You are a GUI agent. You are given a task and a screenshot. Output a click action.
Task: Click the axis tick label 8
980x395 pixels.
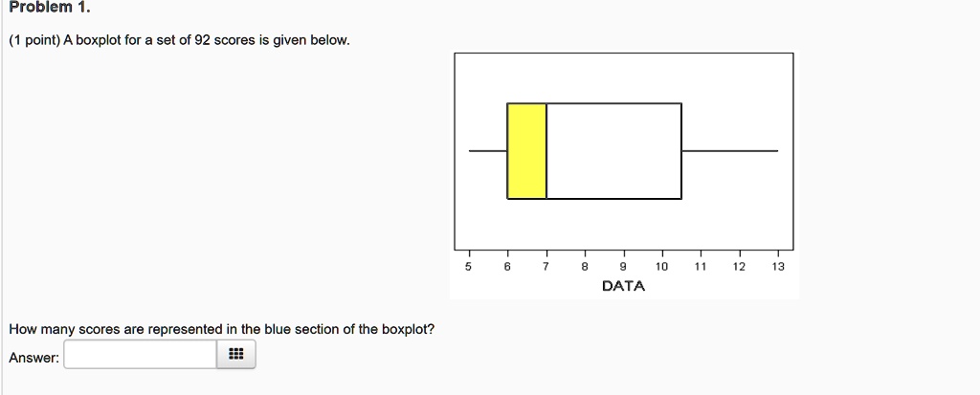pos(585,267)
